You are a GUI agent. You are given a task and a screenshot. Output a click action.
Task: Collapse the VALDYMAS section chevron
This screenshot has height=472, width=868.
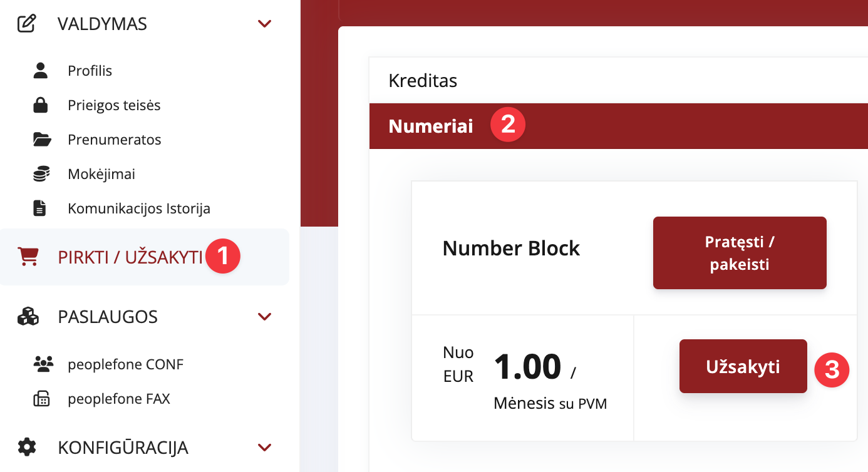click(265, 24)
